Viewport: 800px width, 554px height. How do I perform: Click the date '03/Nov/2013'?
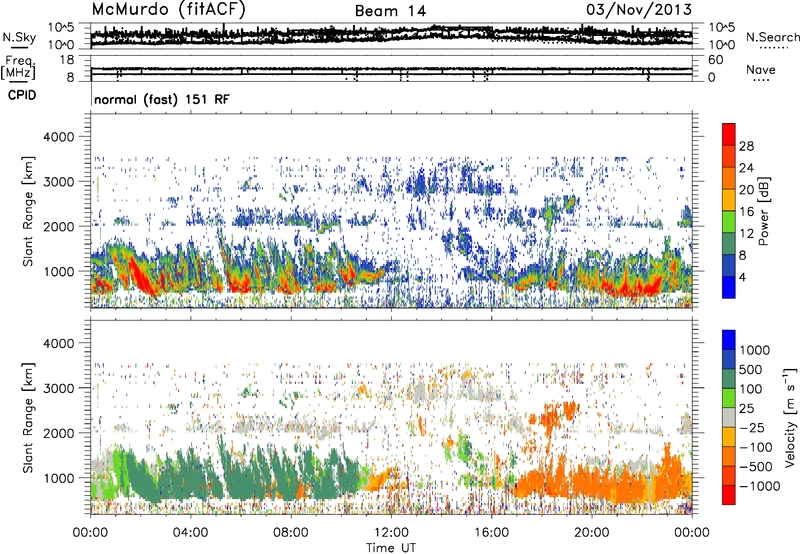coord(639,10)
